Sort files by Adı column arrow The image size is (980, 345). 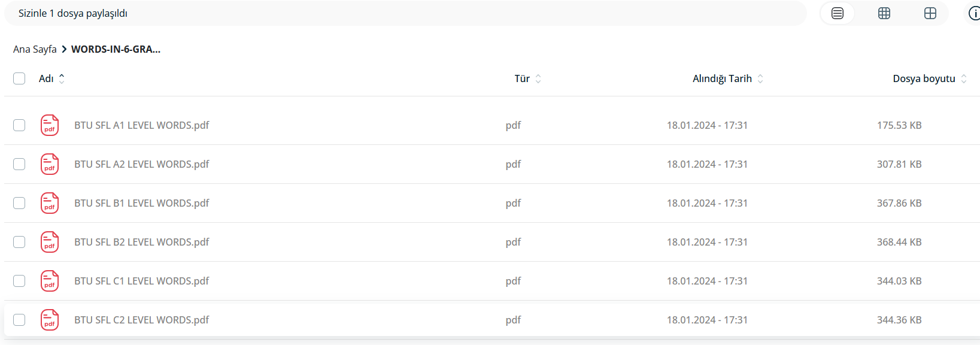click(62, 78)
